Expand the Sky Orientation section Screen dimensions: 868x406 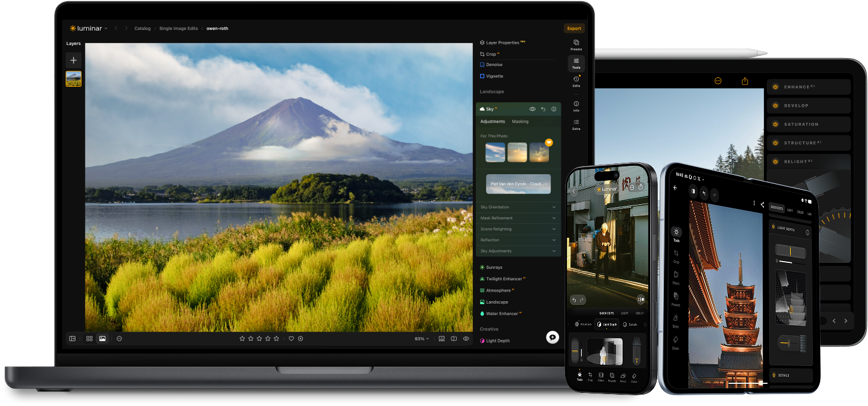pos(518,207)
